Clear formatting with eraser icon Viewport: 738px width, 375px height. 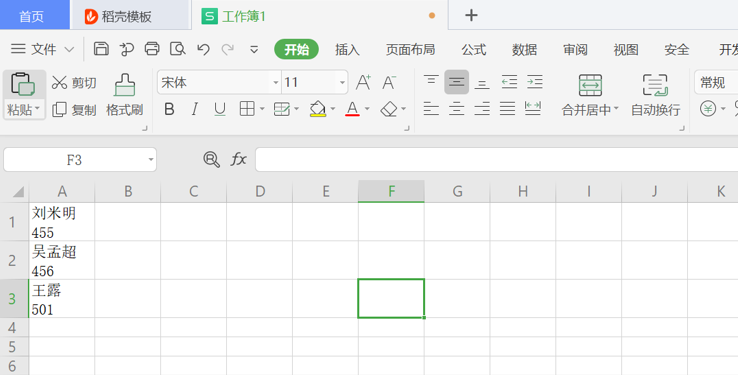(x=389, y=109)
